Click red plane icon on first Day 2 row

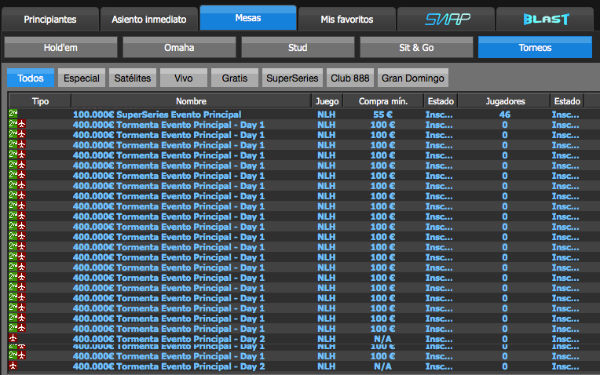tap(13, 338)
